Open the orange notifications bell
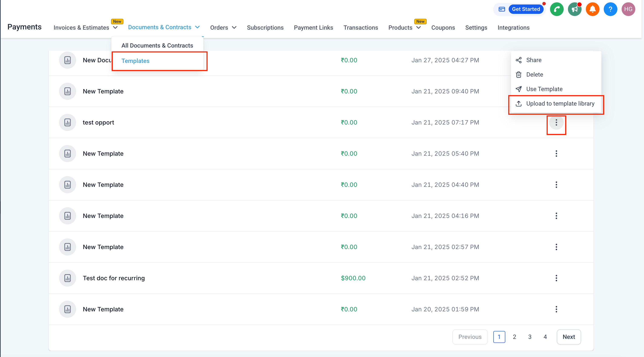 [592, 9]
